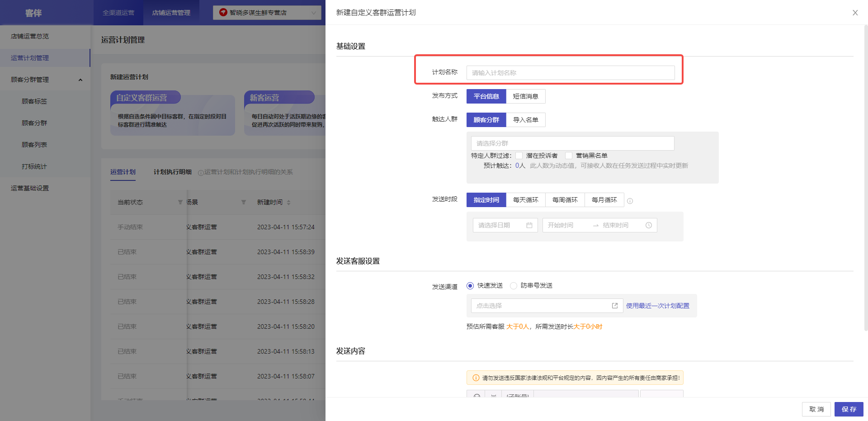Select 短信消息 as the publish method
The width and height of the screenshot is (868, 421).
pos(526,96)
